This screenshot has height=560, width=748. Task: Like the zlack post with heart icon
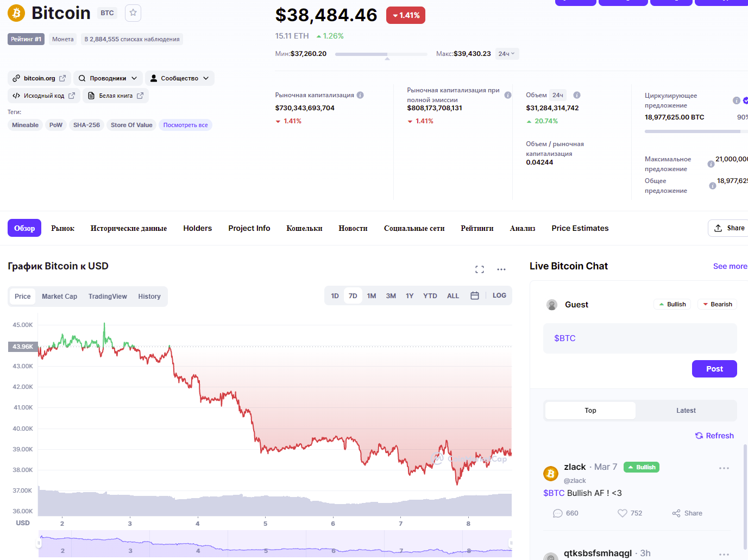click(623, 513)
